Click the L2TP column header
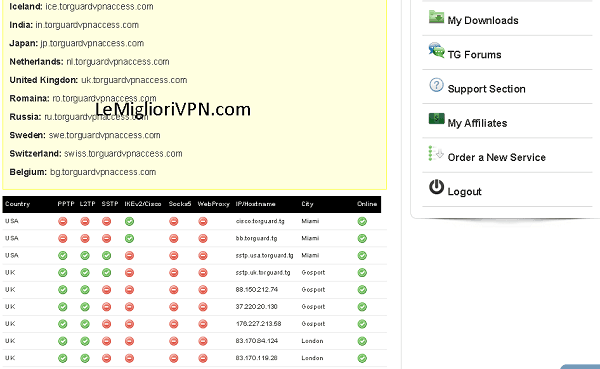600x369 pixels. tap(87, 204)
